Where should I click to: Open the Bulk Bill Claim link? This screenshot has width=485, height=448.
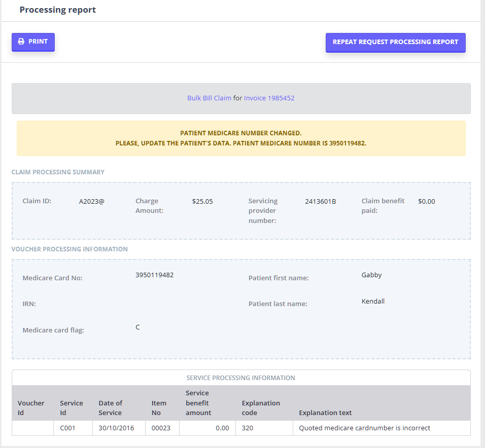tap(209, 98)
